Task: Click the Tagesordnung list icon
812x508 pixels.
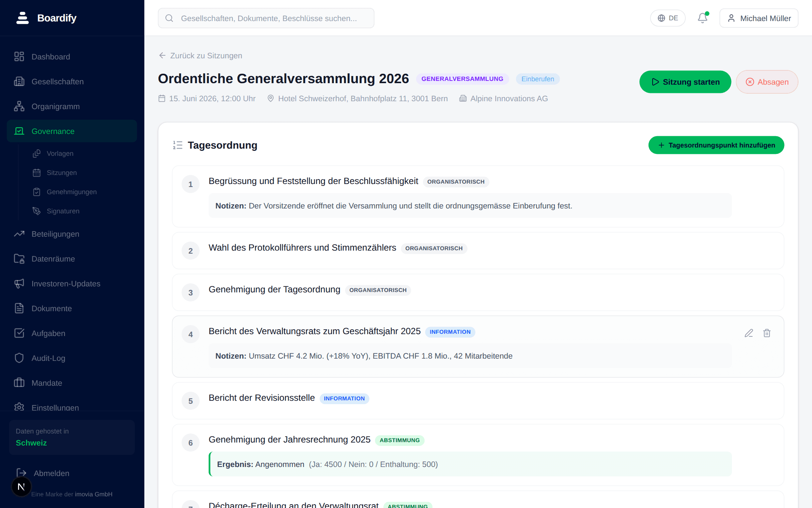Action: (177, 145)
